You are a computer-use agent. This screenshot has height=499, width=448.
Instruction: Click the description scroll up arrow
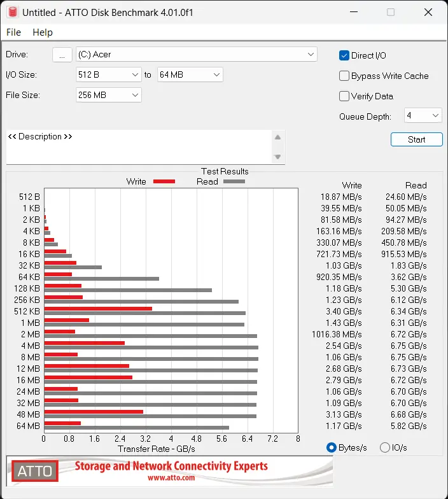(277, 137)
